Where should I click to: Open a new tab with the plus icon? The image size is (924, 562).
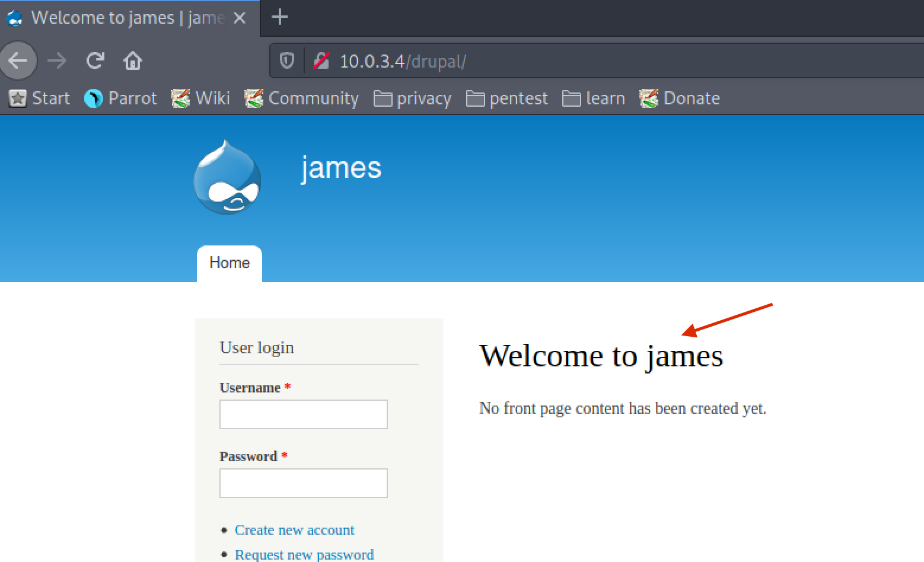(279, 17)
